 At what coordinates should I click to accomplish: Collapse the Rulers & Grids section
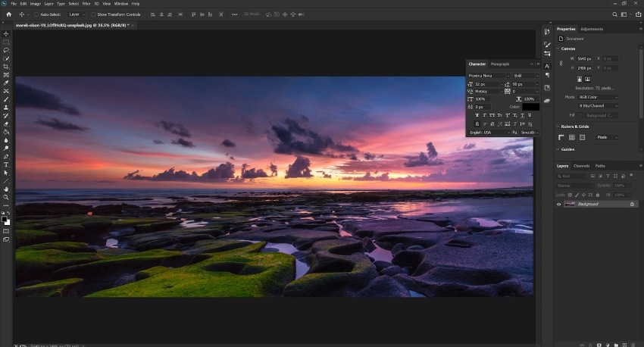pyautogui.click(x=559, y=127)
